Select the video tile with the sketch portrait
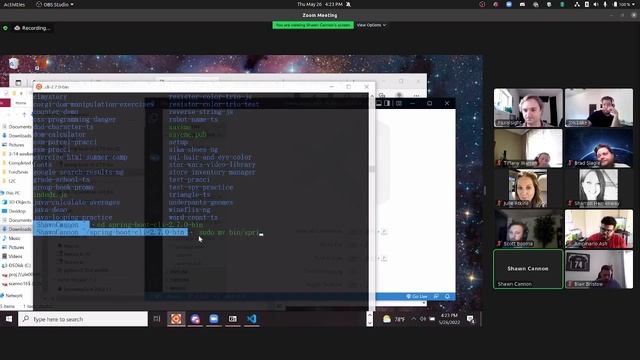This screenshot has width=640, height=360. click(x=599, y=188)
